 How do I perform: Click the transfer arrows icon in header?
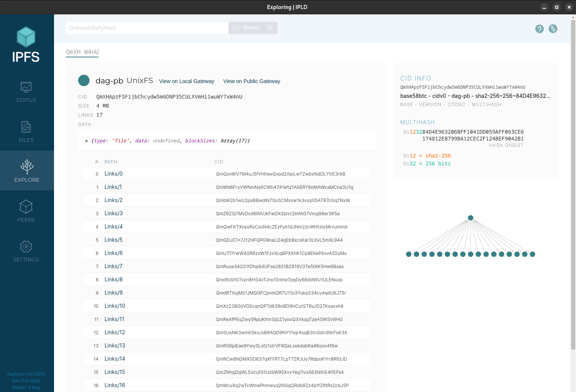[x=553, y=29]
